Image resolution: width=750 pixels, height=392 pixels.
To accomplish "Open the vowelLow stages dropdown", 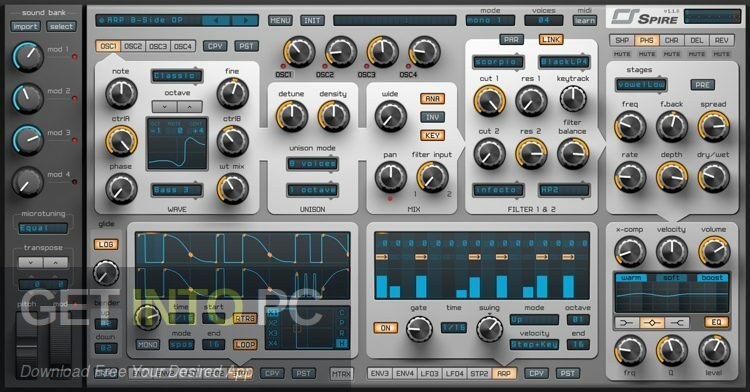I will click(x=641, y=85).
